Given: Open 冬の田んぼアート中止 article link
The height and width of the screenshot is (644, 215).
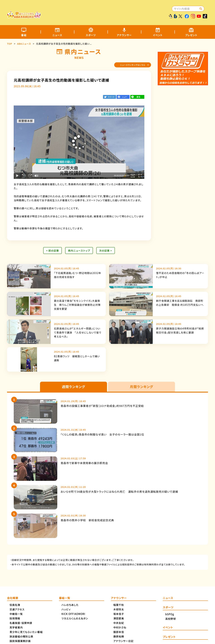Looking at the screenshot, I should coord(180,275).
